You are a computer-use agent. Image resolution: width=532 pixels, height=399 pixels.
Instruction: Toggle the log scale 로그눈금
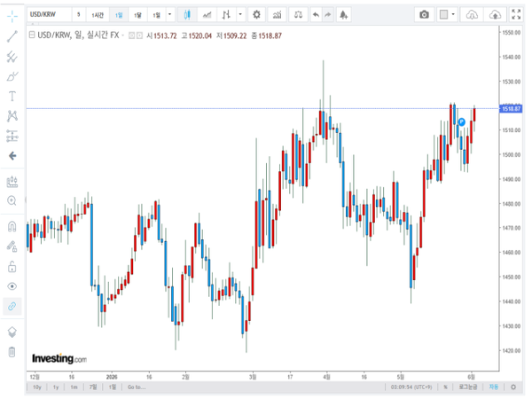[468, 387]
